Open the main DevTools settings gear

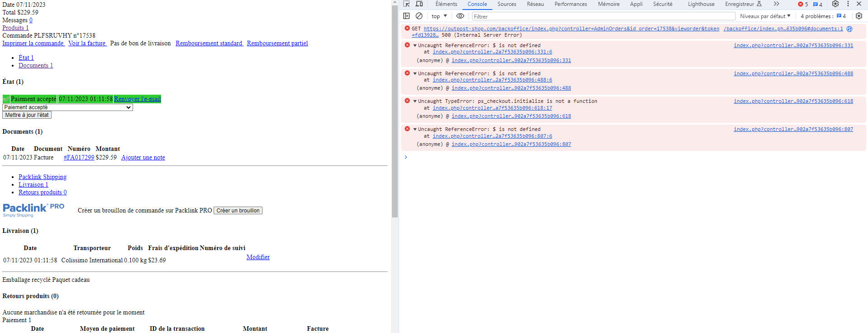tap(835, 4)
